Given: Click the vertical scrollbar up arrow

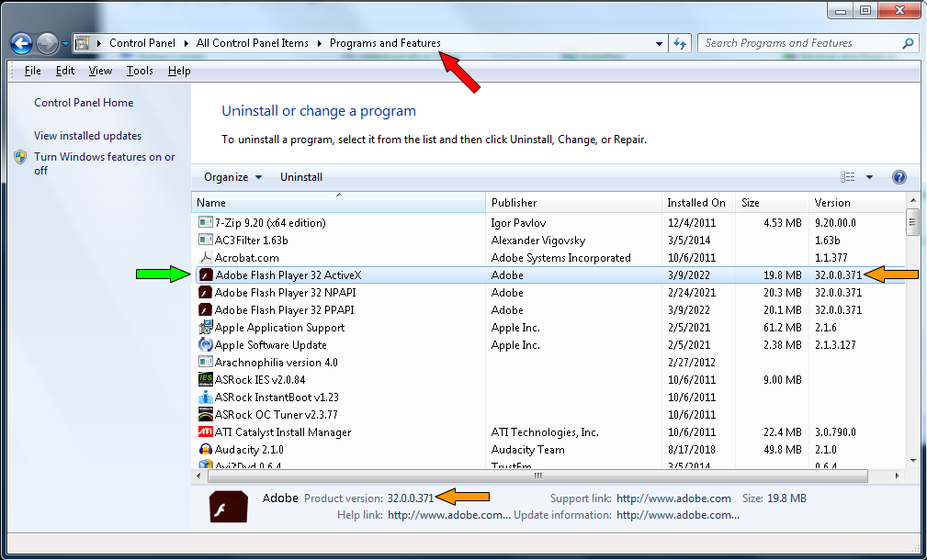Looking at the screenshot, I should (x=913, y=201).
